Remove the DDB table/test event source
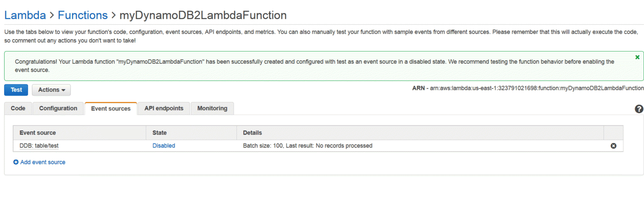Screen dimensions: 644x197 [613, 146]
